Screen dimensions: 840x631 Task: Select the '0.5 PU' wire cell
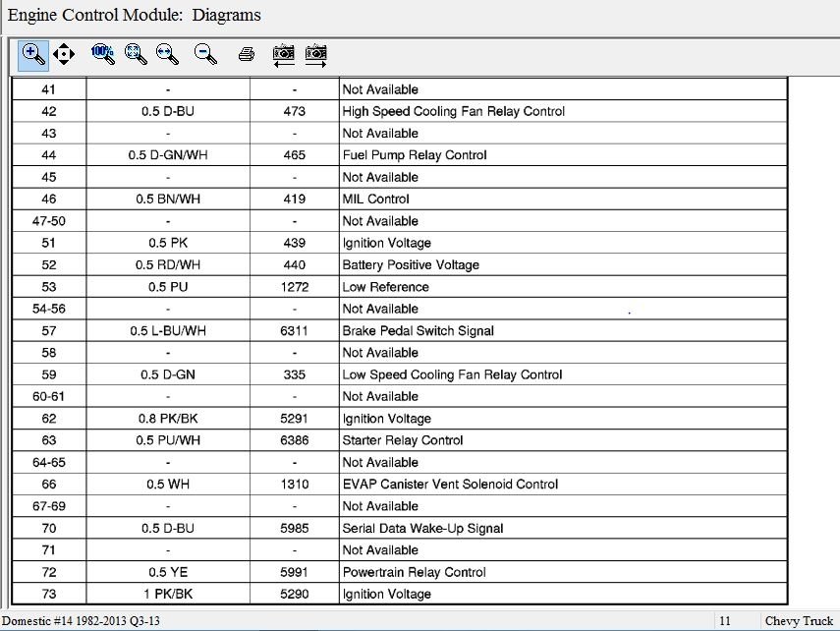tap(168, 287)
